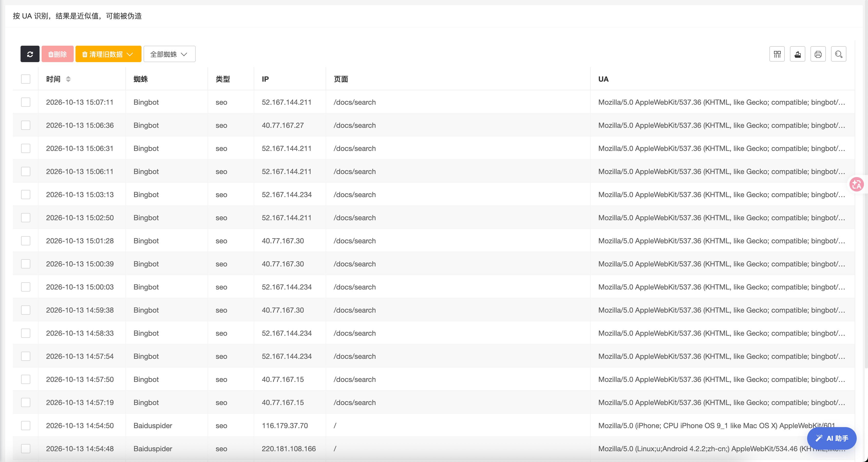Click the export table icon
The height and width of the screenshot is (462, 868).
pyautogui.click(x=798, y=54)
